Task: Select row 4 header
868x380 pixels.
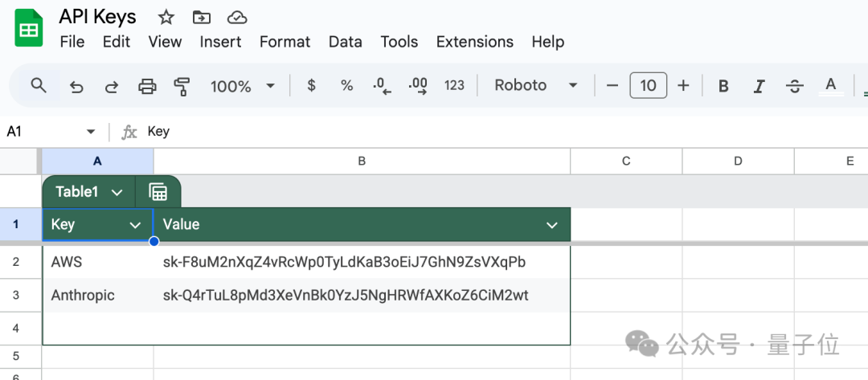Action: click(20, 329)
